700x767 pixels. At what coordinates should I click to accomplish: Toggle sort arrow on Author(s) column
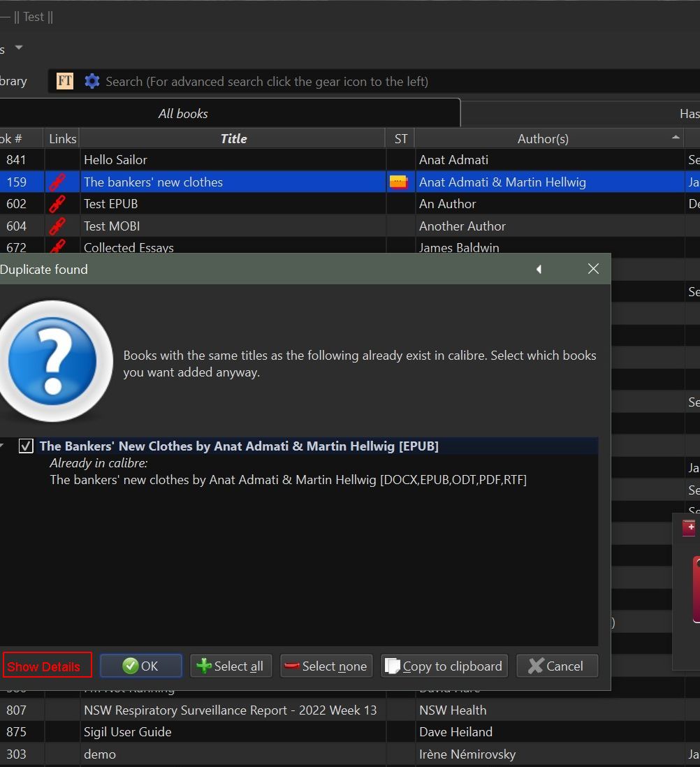tap(676, 138)
